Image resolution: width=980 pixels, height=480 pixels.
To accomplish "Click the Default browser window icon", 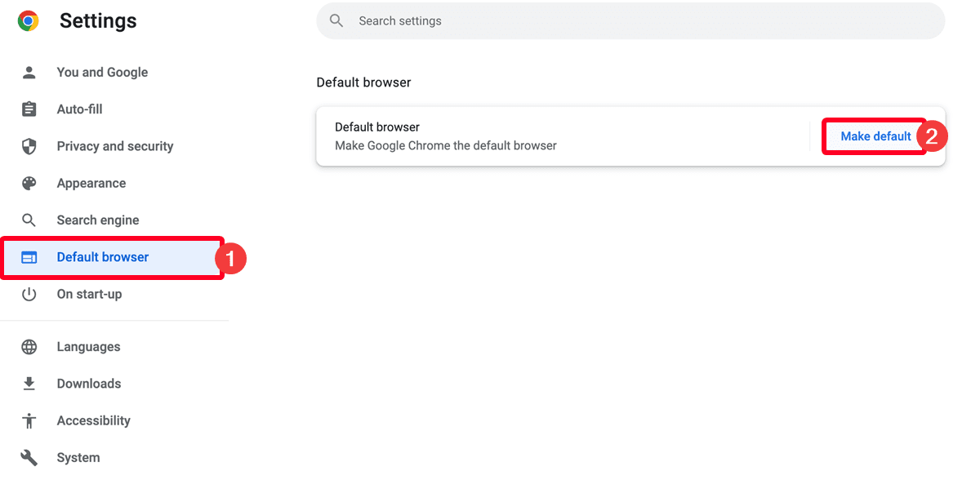I will click(x=29, y=256).
